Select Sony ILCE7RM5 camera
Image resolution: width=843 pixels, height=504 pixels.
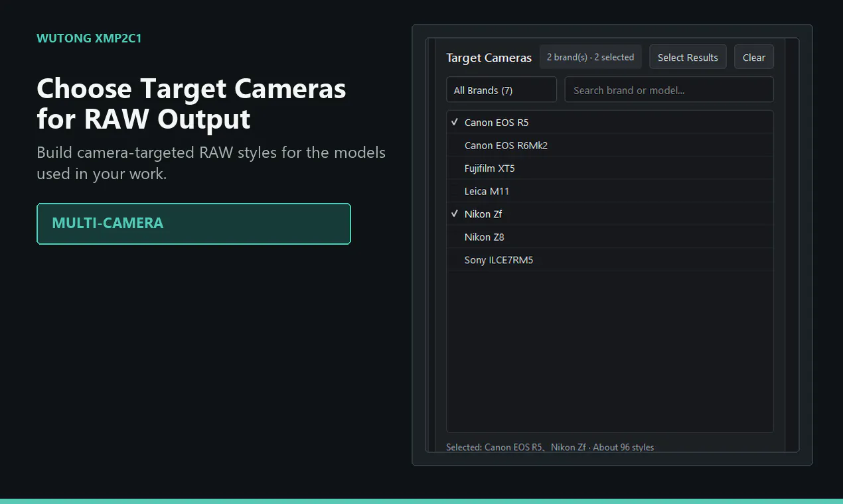tap(610, 260)
